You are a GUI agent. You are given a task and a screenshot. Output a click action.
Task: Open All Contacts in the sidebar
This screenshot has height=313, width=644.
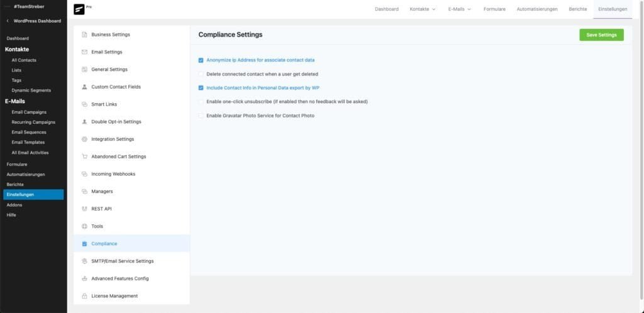pyautogui.click(x=24, y=60)
